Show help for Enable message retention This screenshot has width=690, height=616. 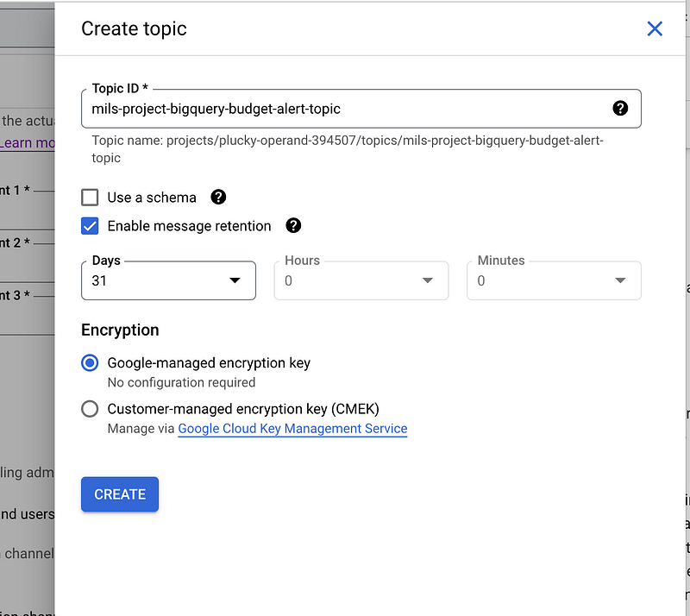[x=293, y=226]
